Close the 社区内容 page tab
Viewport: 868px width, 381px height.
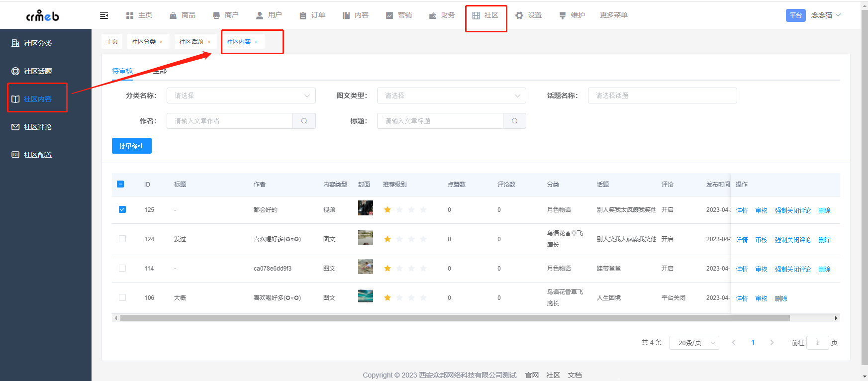[x=256, y=42]
